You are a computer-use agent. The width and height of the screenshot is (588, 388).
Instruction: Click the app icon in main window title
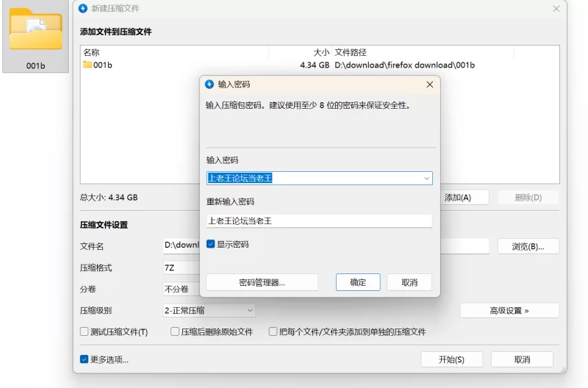[83, 8]
